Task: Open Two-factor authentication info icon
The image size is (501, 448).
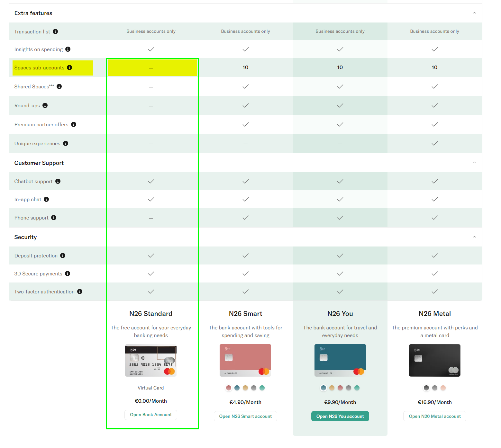Action: point(80,291)
